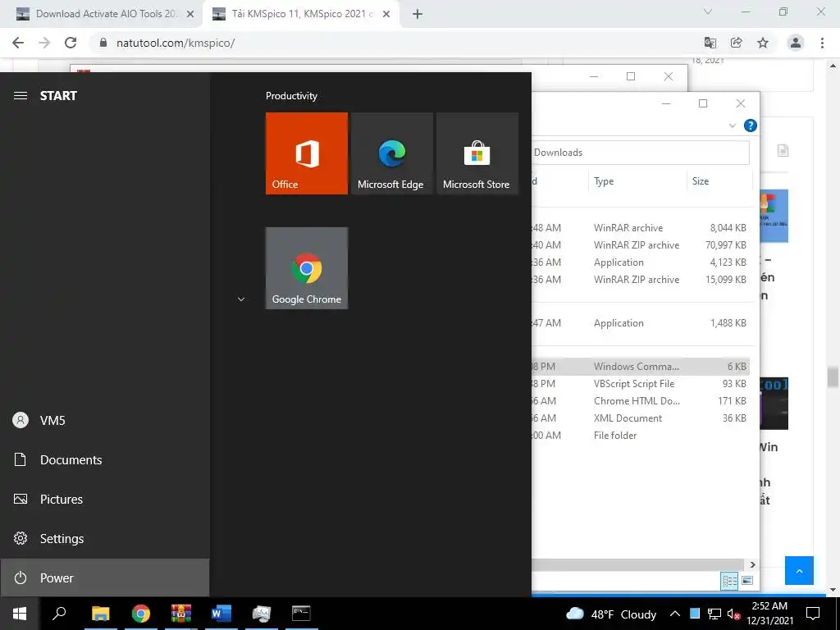This screenshot has width=840, height=630.
Task: Click the page scrollbar down arrow in Chrome
Action: tap(833, 590)
